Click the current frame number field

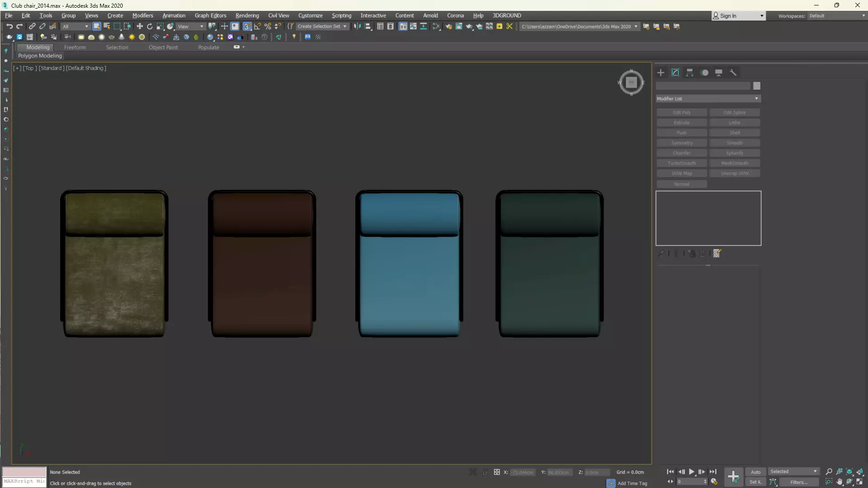(x=692, y=482)
